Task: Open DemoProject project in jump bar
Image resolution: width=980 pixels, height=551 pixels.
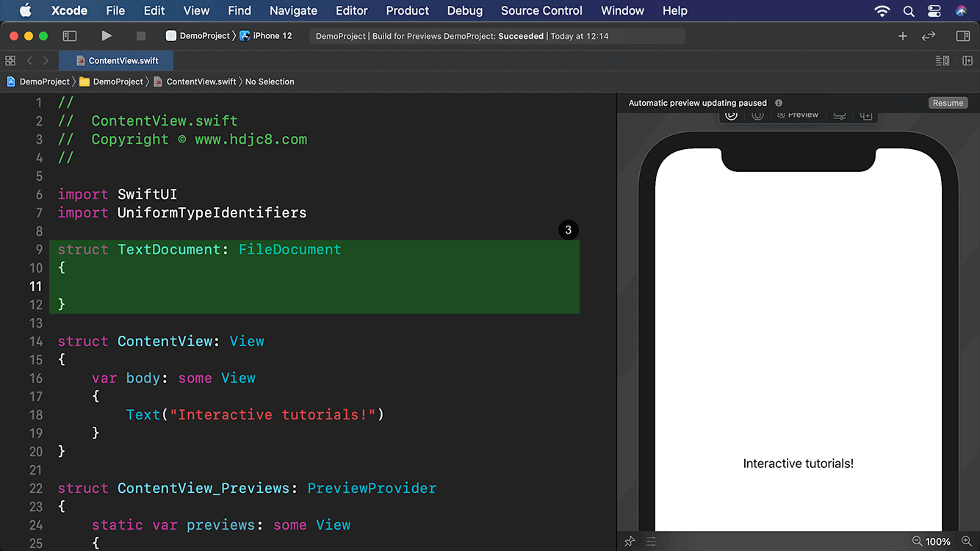Action: [38, 82]
